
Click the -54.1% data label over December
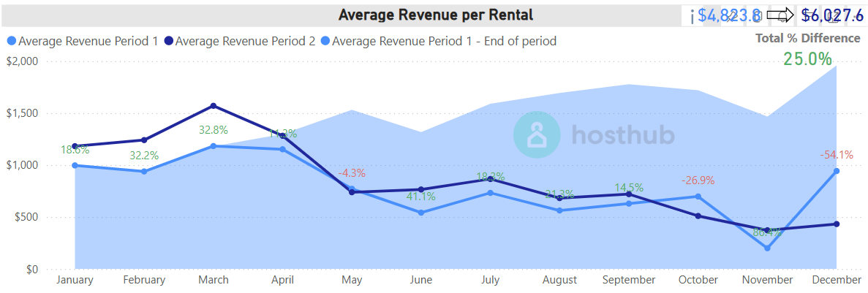(x=836, y=154)
